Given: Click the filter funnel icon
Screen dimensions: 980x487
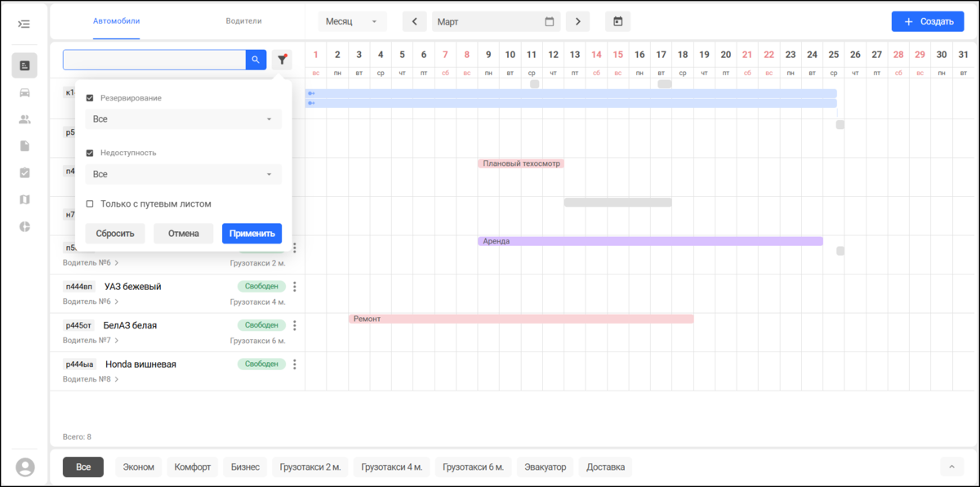Looking at the screenshot, I should [x=282, y=60].
